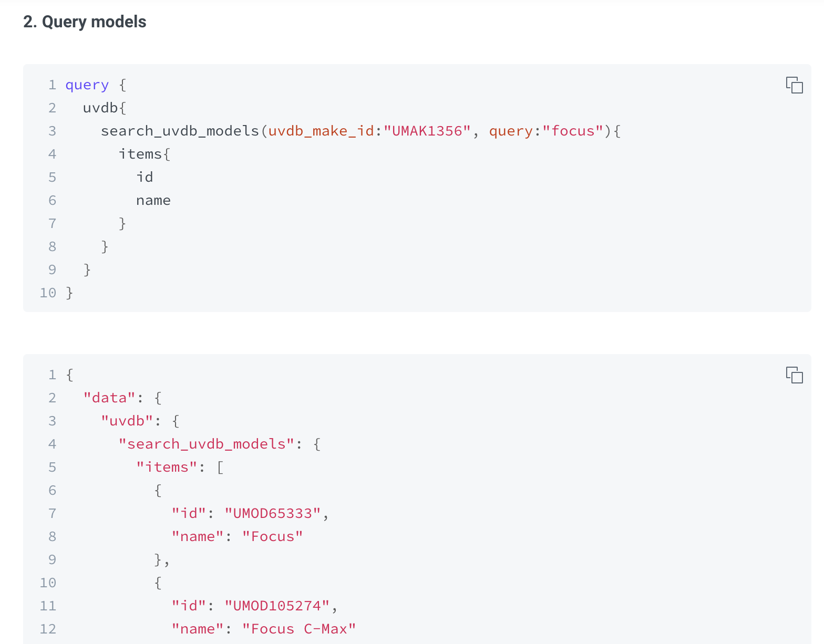Screen dimensions: 824x644
Task: Click the "items" key in the JSON response
Action: [167, 467]
